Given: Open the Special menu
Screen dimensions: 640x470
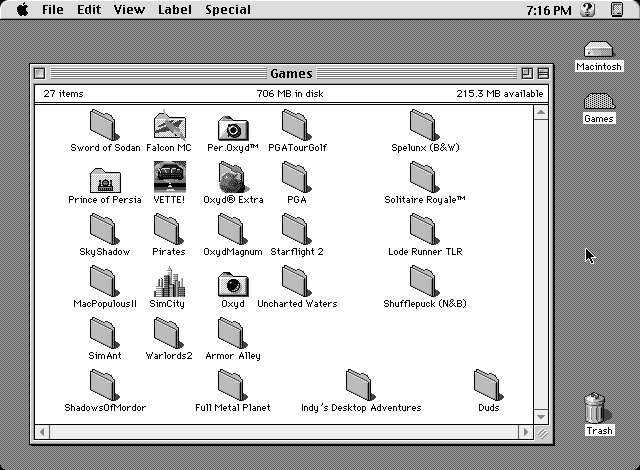Looking at the screenshot, I should (x=228, y=9).
